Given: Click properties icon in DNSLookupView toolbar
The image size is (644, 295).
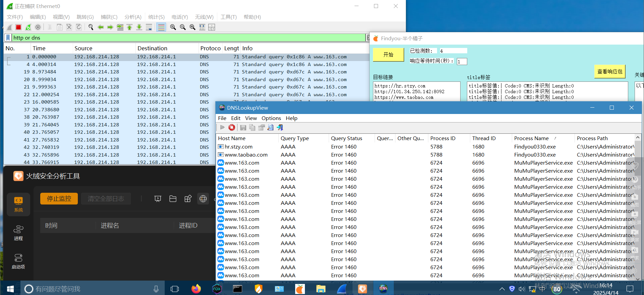Looking at the screenshot, I should tap(261, 127).
